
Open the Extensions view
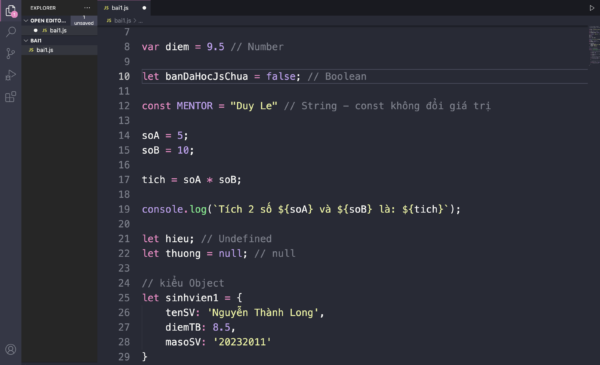(11, 97)
